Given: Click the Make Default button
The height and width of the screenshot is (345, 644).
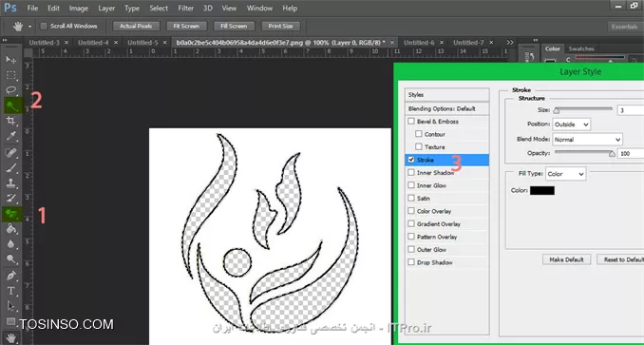Looking at the screenshot, I should coord(566,259).
